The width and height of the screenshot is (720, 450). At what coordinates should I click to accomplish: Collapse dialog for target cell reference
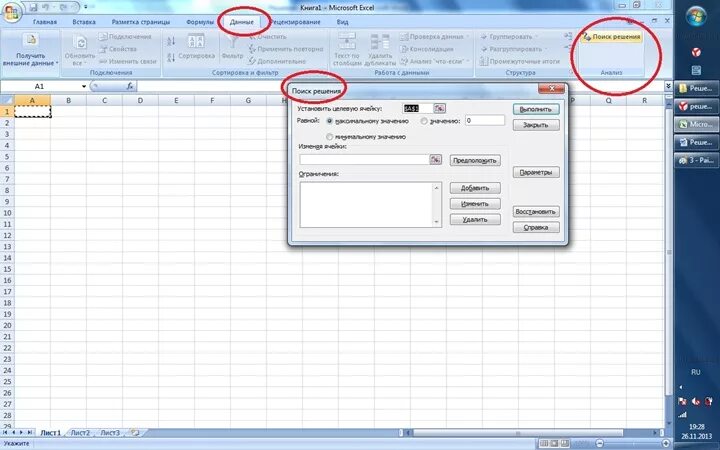(x=439, y=108)
